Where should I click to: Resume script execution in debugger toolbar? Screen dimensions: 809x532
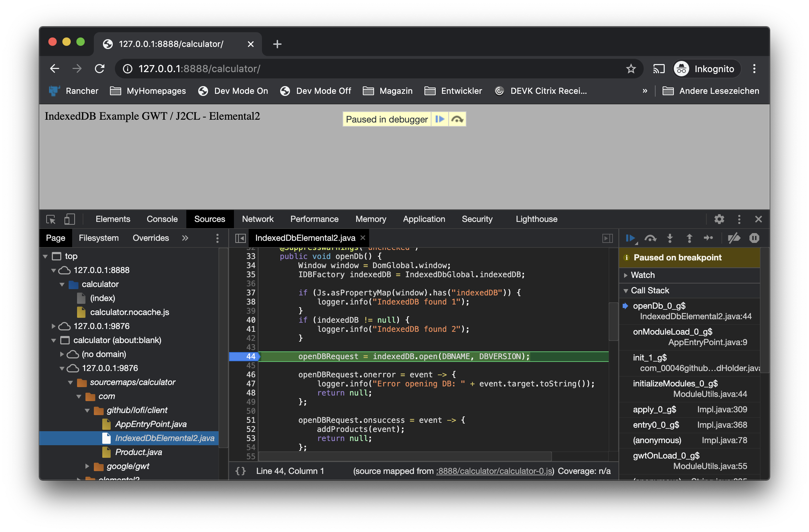click(x=630, y=238)
